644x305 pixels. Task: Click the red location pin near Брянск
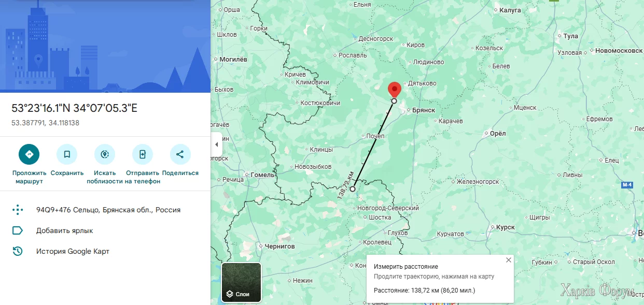395,90
